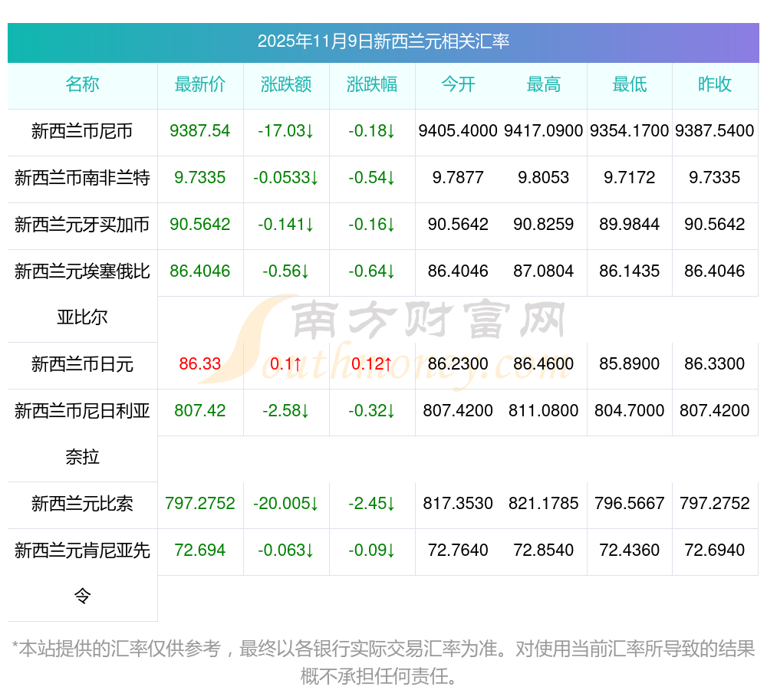Click the 今开 column header
The width and height of the screenshot is (767, 700).
click(458, 84)
